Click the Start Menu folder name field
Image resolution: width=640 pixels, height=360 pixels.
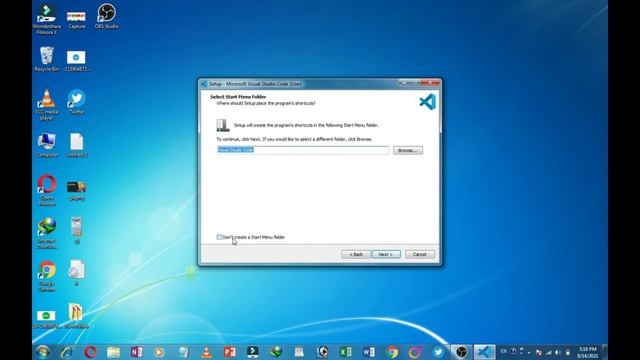(302, 150)
